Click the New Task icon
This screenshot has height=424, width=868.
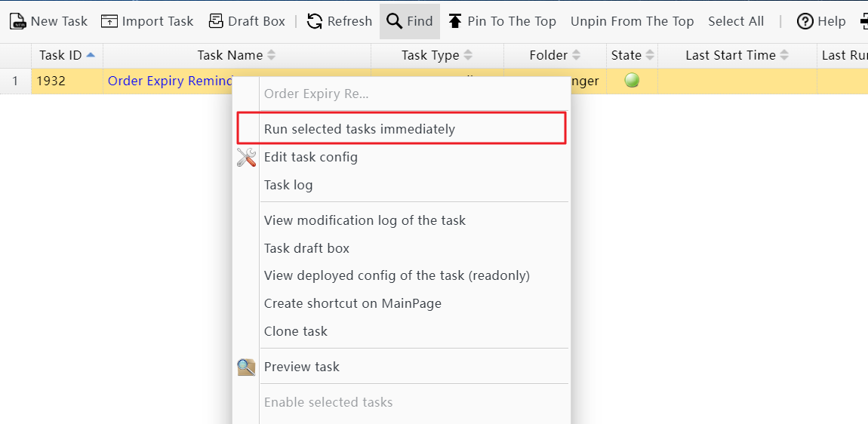point(18,21)
